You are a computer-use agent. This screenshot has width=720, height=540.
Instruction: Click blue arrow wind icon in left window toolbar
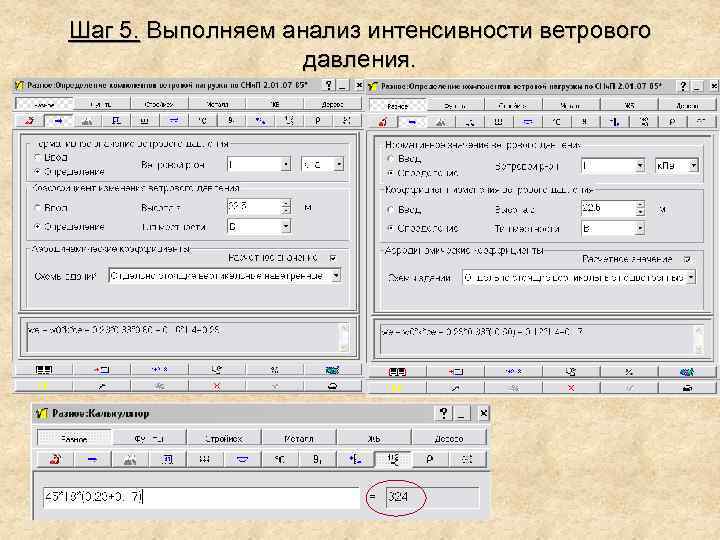click(x=58, y=120)
